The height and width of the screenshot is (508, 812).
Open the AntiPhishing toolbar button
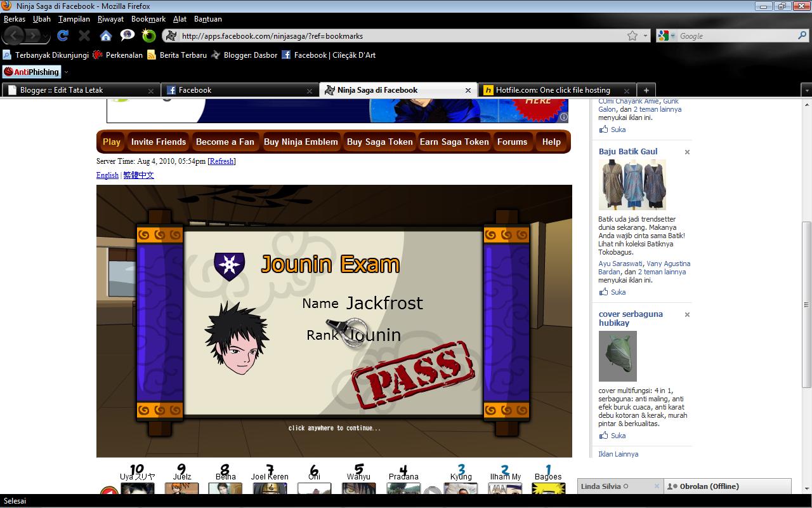(x=32, y=72)
